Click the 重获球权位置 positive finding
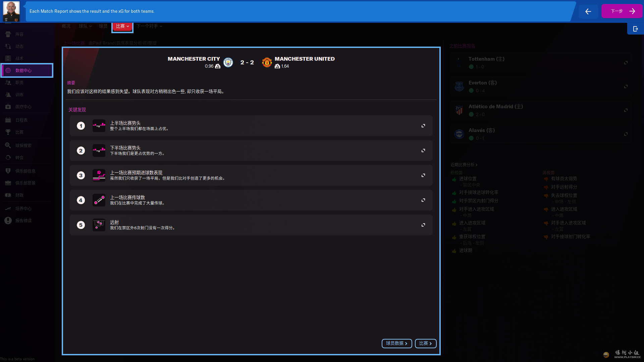 pos(472,237)
